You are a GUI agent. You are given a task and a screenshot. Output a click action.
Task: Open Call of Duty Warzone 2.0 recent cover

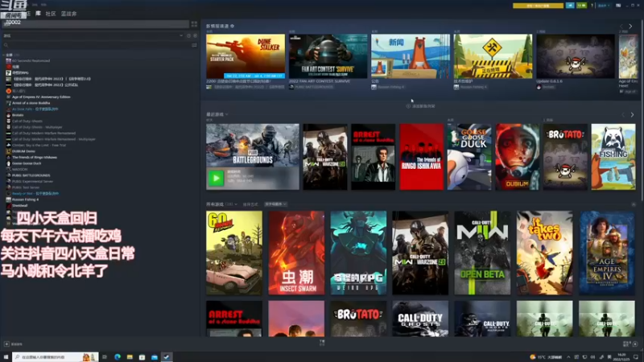click(325, 157)
